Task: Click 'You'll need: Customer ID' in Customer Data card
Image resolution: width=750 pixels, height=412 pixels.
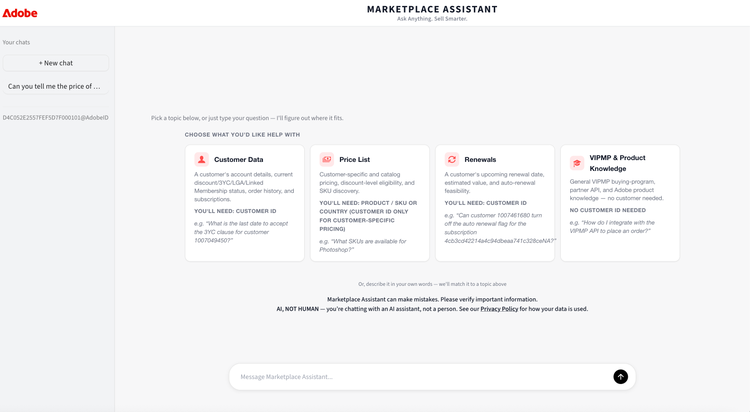Action: (235, 211)
